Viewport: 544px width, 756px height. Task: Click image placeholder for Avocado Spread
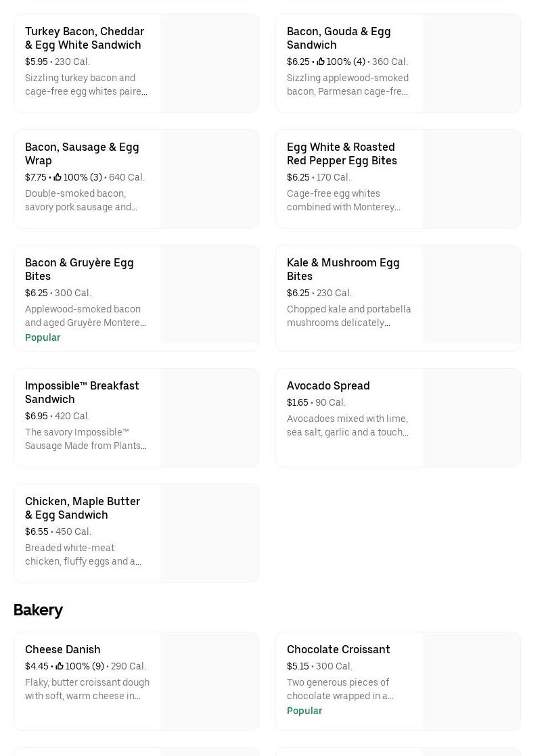click(x=472, y=417)
